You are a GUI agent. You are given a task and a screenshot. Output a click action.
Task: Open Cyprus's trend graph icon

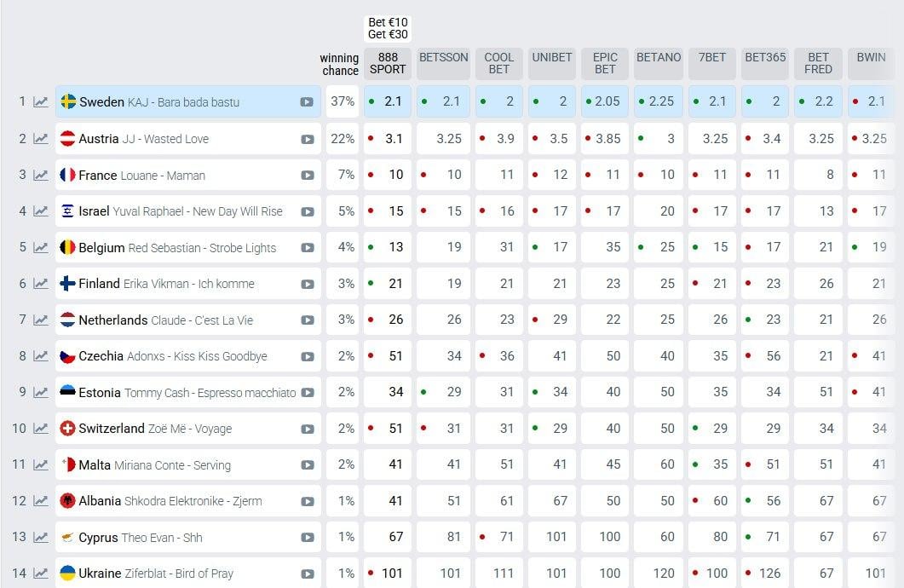point(40,537)
